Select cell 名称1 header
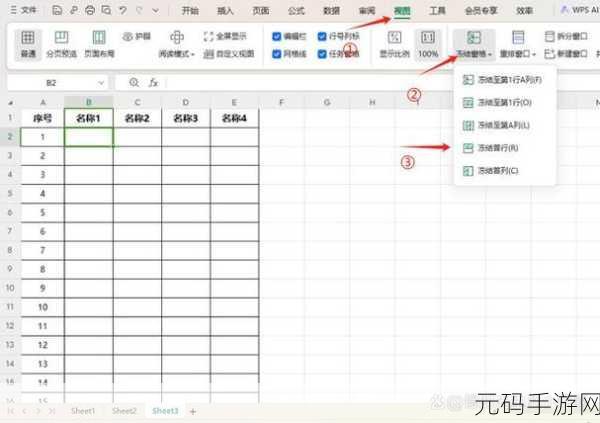Screen dimensions: 600x423 [x=89, y=118]
